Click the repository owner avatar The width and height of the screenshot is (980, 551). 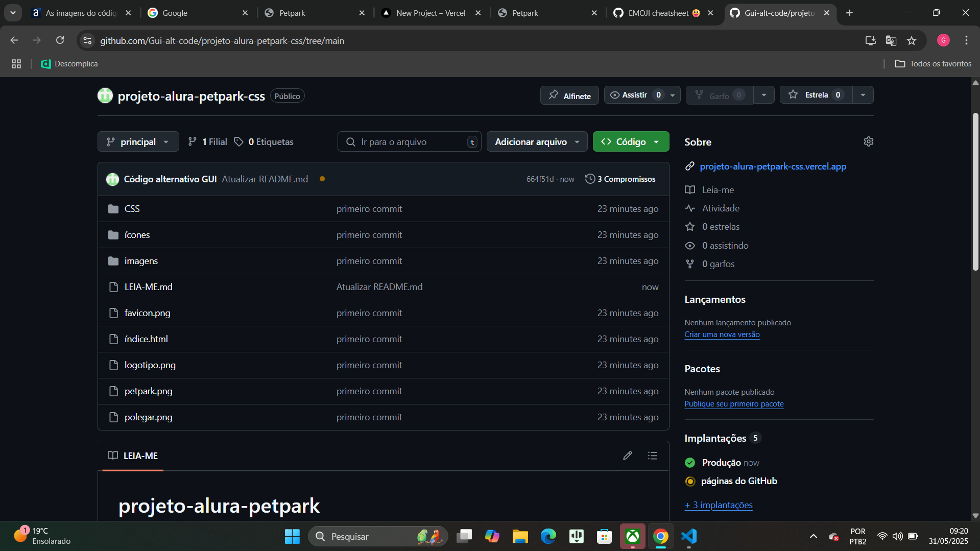pos(105,95)
